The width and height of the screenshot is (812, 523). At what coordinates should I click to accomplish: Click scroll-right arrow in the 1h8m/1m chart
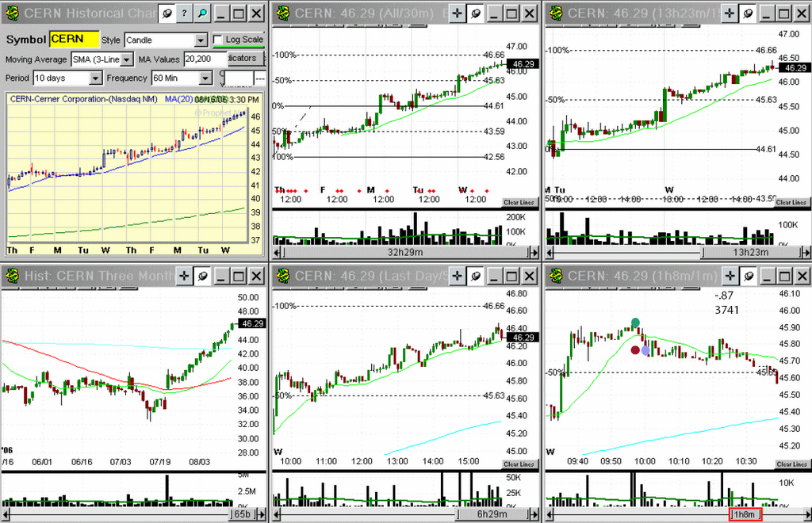pos(806,514)
